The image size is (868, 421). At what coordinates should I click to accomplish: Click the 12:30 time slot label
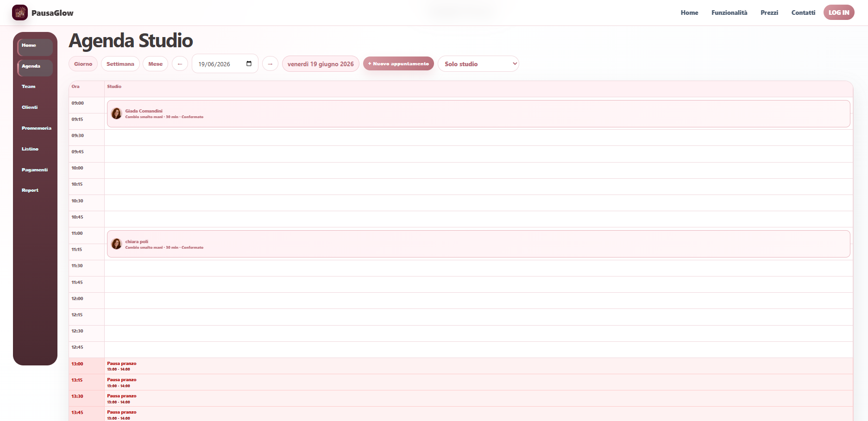77,331
